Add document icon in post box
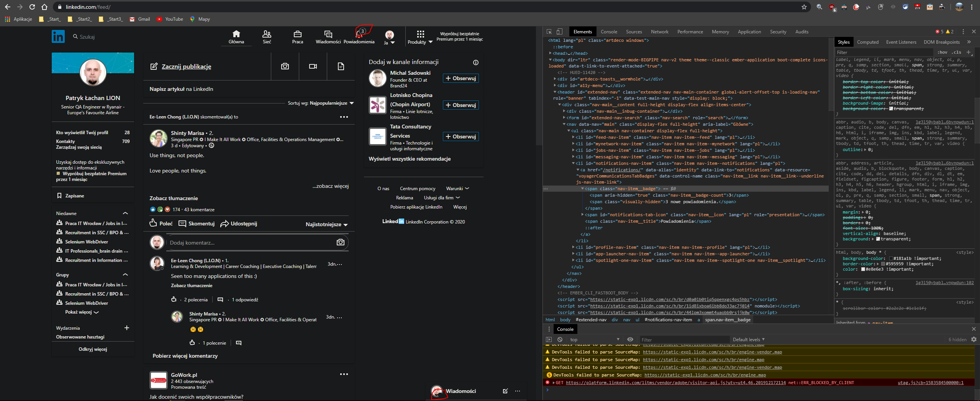Viewport: 980px width, 401px height. (341, 66)
